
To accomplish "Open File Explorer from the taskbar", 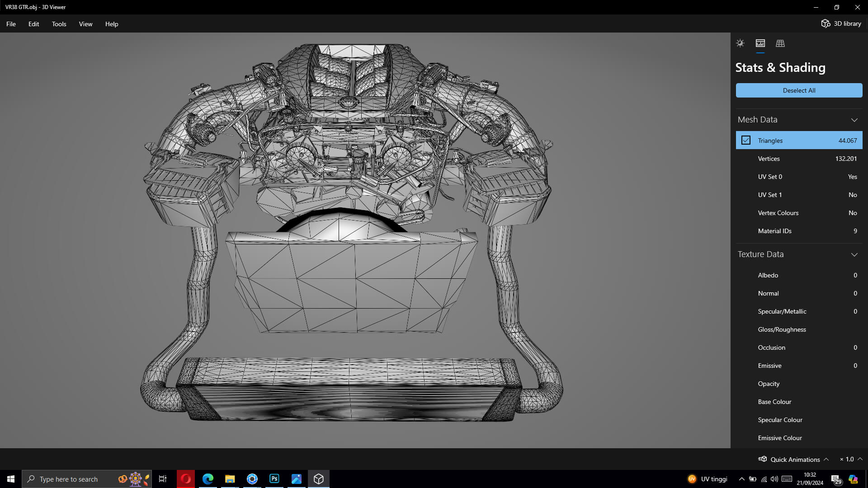I will 230,479.
